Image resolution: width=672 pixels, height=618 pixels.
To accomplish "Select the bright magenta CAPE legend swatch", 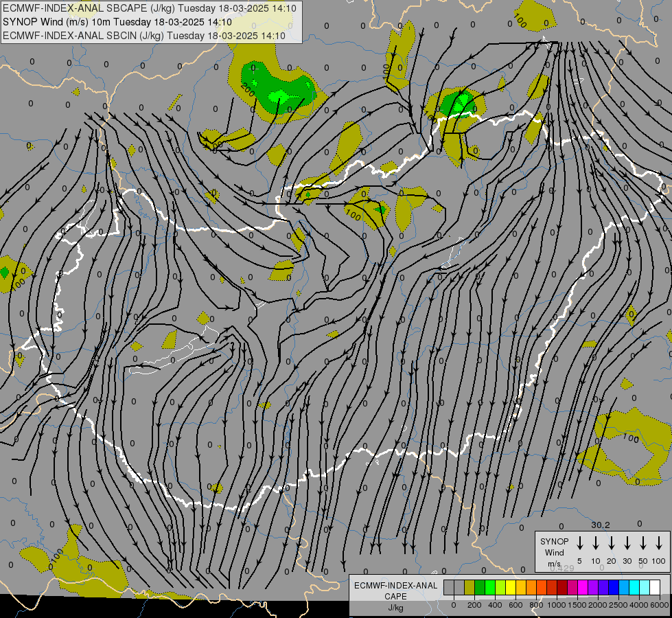I will click(583, 587).
